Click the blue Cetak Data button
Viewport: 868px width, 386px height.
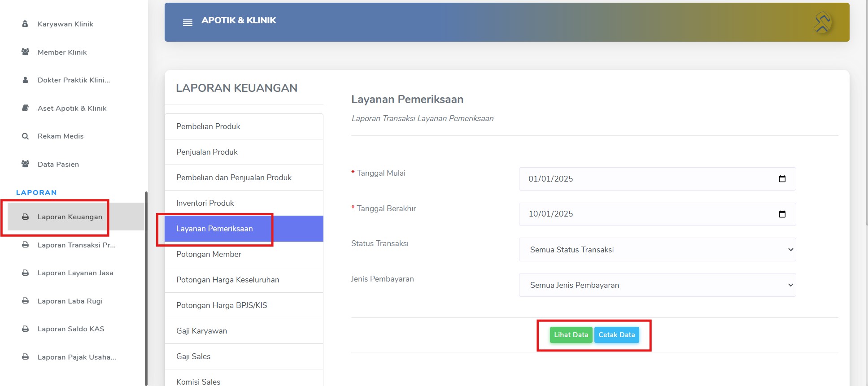(617, 335)
